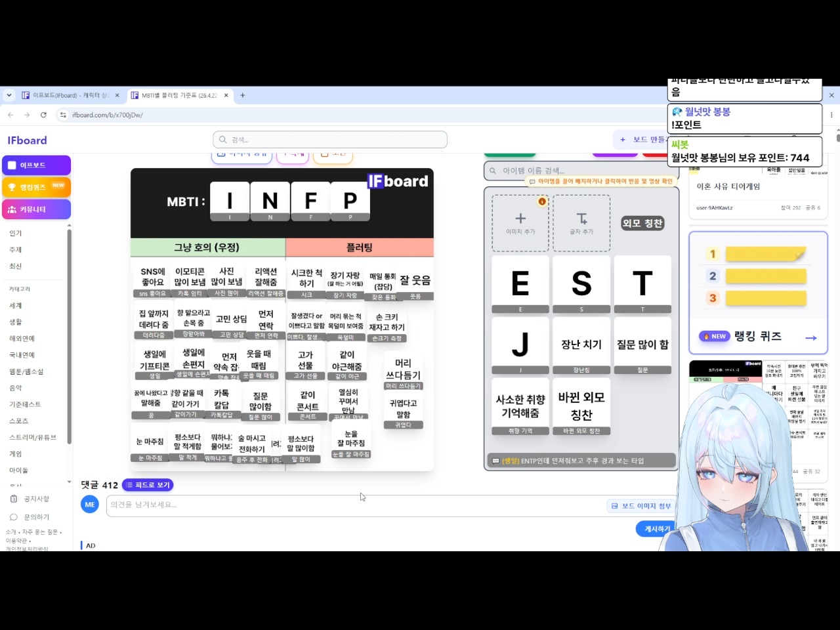
Task: Select the 인기 sidebar filter
Action: pyautogui.click(x=16, y=234)
